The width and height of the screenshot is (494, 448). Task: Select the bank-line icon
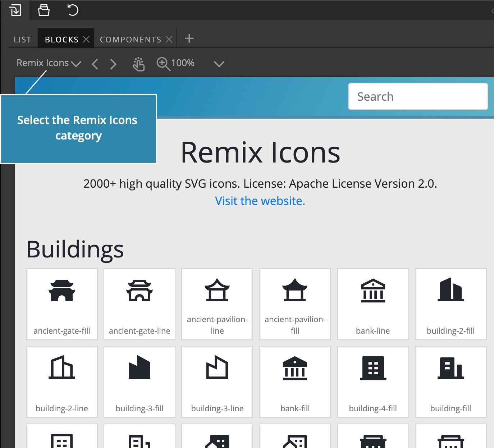373,304
